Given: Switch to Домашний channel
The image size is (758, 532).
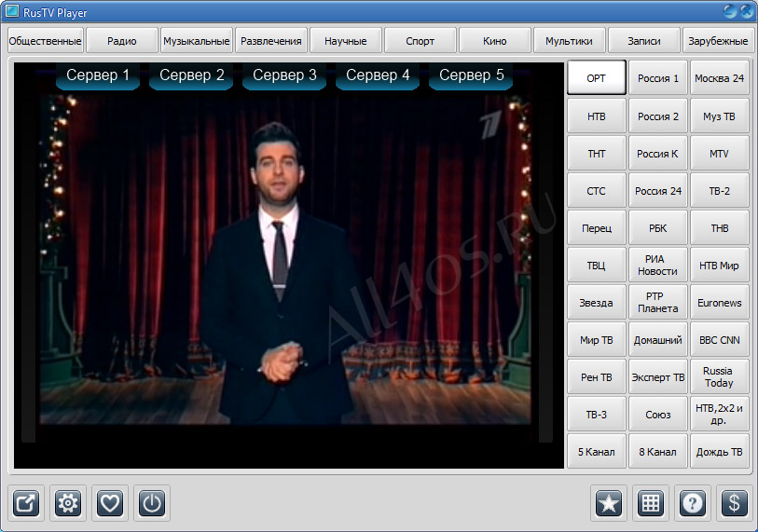Looking at the screenshot, I should (x=657, y=340).
